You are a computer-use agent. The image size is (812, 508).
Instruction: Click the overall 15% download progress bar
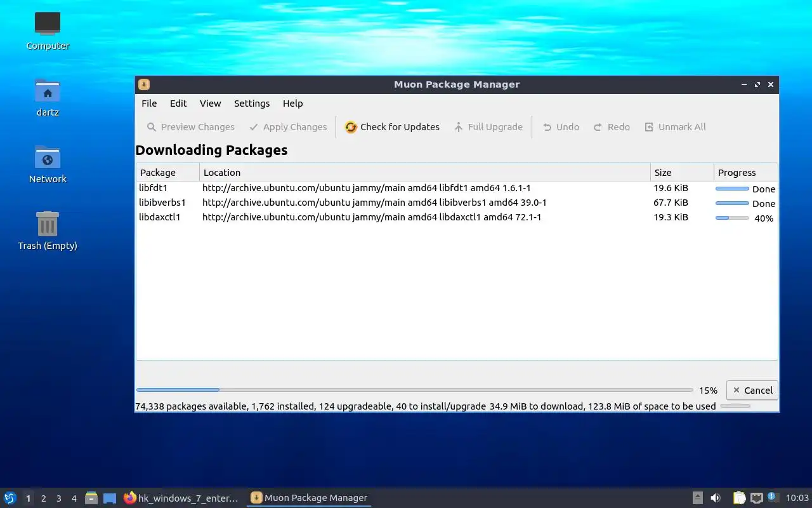tap(415, 390)
